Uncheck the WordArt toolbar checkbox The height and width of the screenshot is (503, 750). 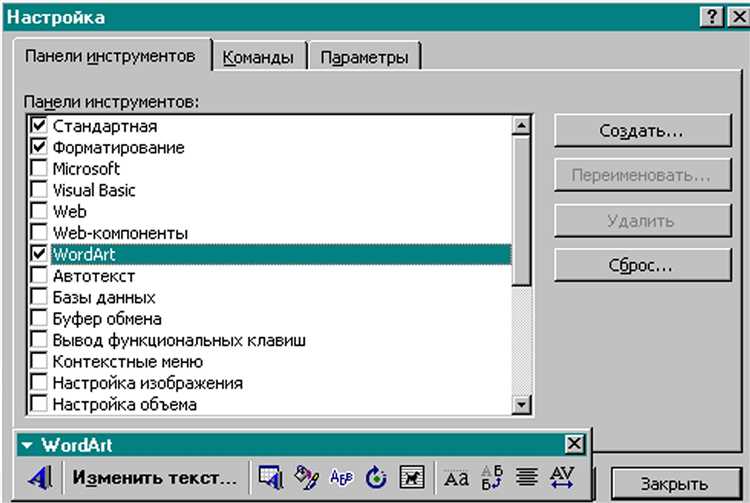coord(38,253)
